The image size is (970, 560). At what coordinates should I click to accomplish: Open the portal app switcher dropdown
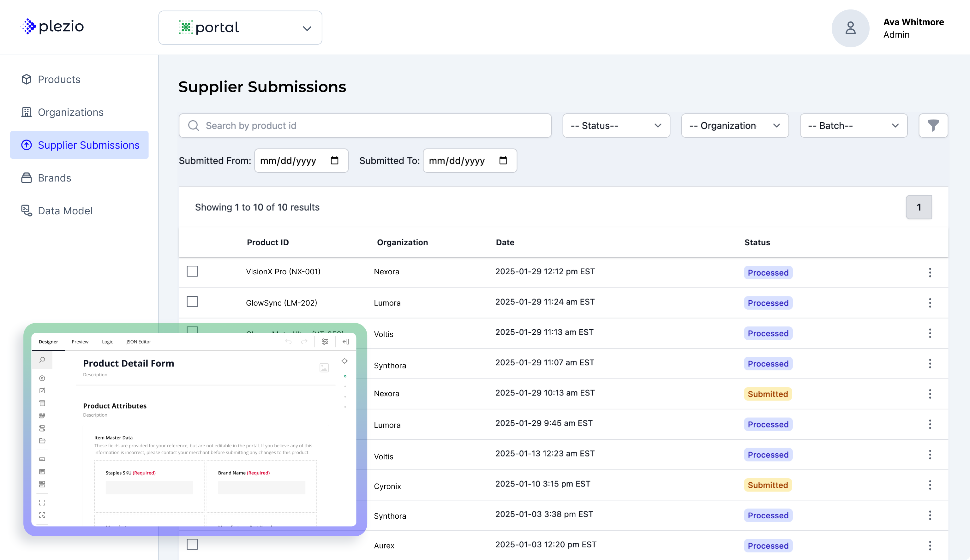240,28
